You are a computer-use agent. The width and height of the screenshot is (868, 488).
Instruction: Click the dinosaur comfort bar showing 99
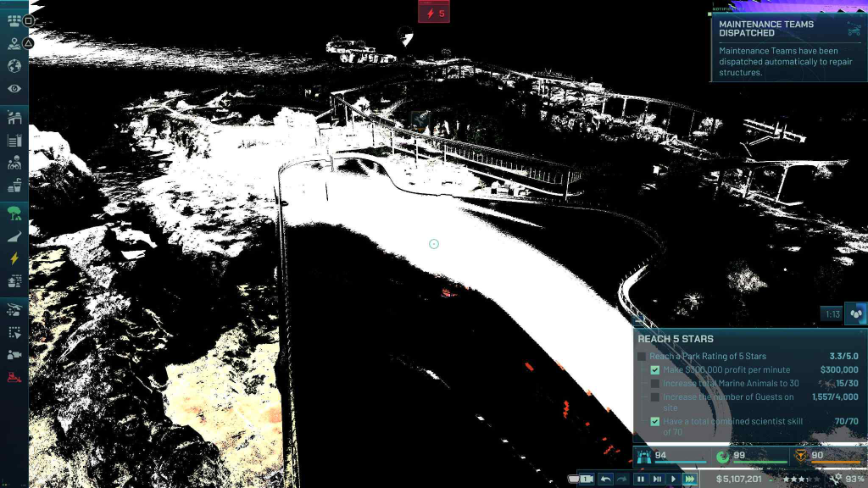[x=751, y=457]
